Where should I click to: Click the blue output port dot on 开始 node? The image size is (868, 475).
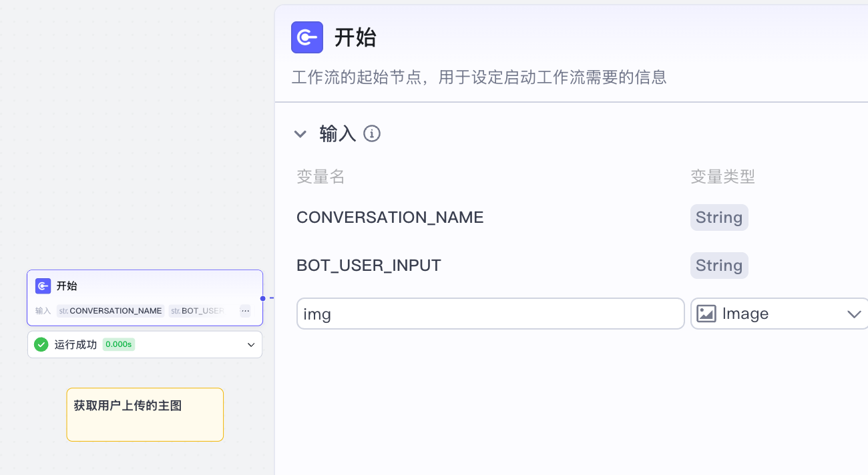tap(263, 298)
